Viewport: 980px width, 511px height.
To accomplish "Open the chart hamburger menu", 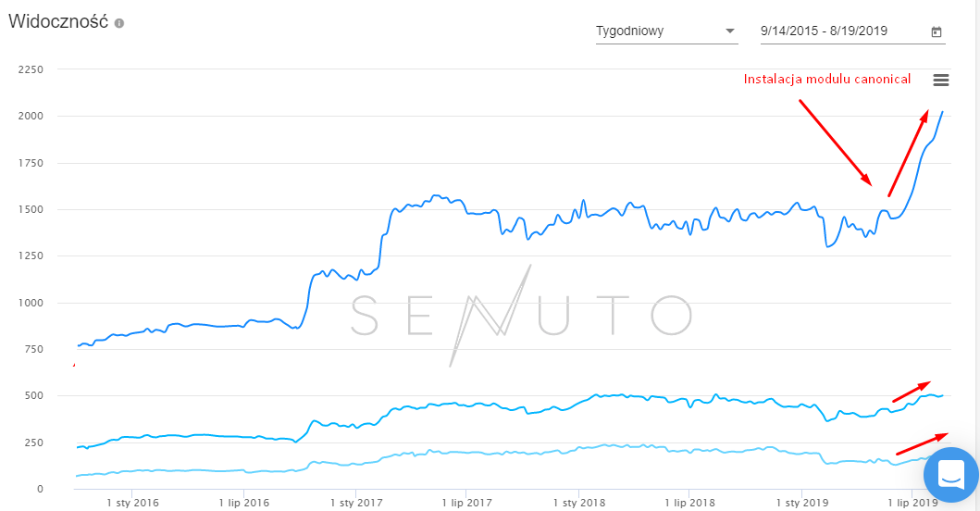I will 941,81.
